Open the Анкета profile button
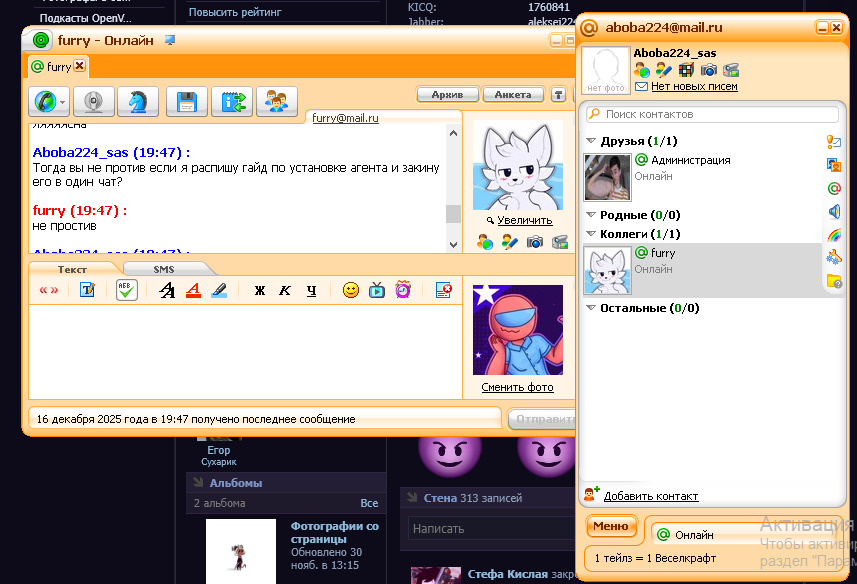857x584 pixels. coord(513,95)
